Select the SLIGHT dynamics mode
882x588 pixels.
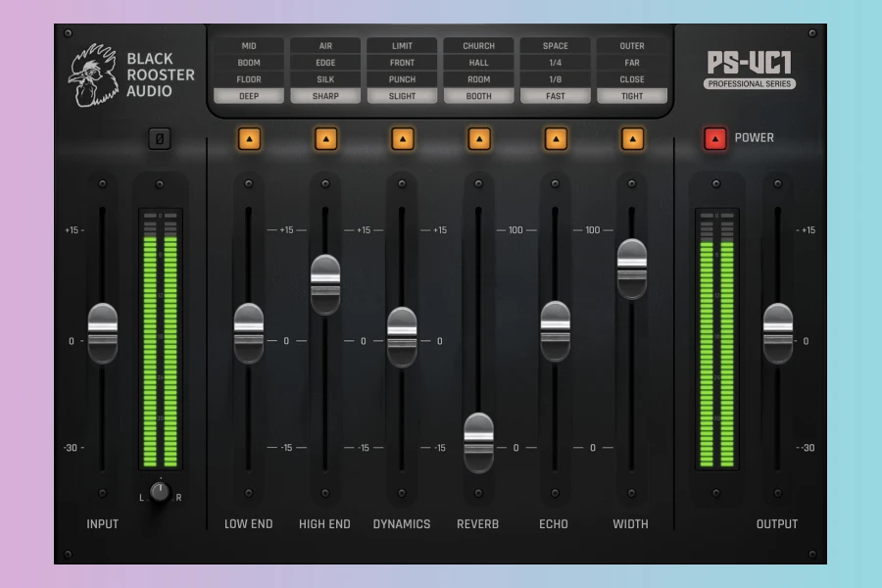[402, 96]
